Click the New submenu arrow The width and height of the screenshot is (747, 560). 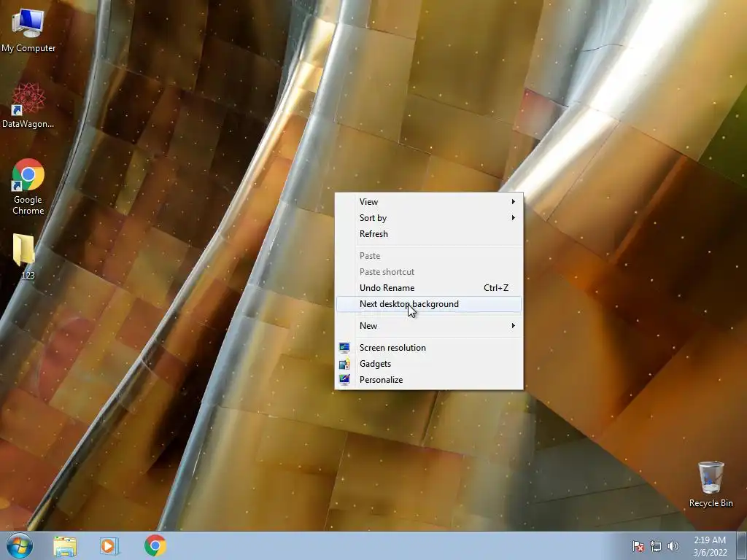pos(513,326)
